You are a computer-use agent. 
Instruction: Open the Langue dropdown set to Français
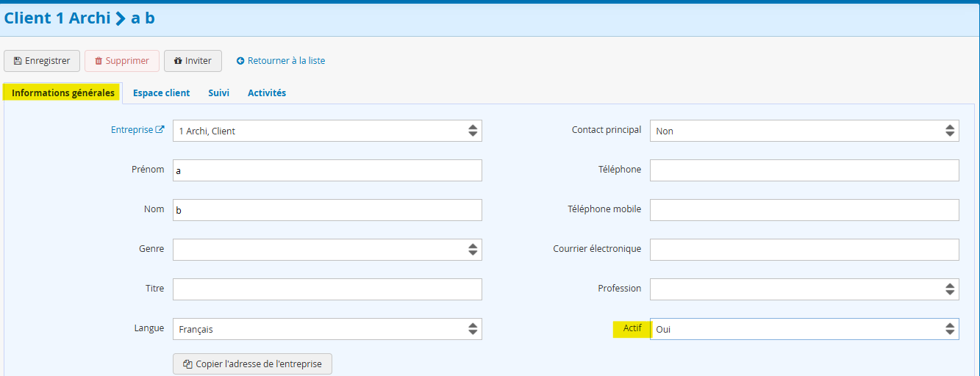(327, 329)
